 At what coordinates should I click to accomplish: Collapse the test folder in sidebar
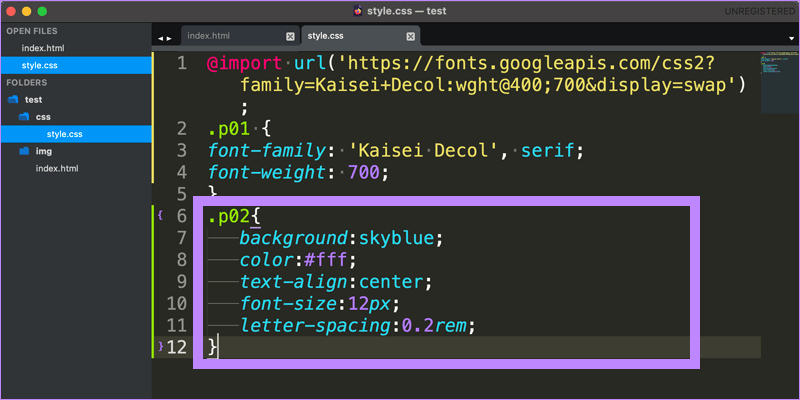pos(13,100)
